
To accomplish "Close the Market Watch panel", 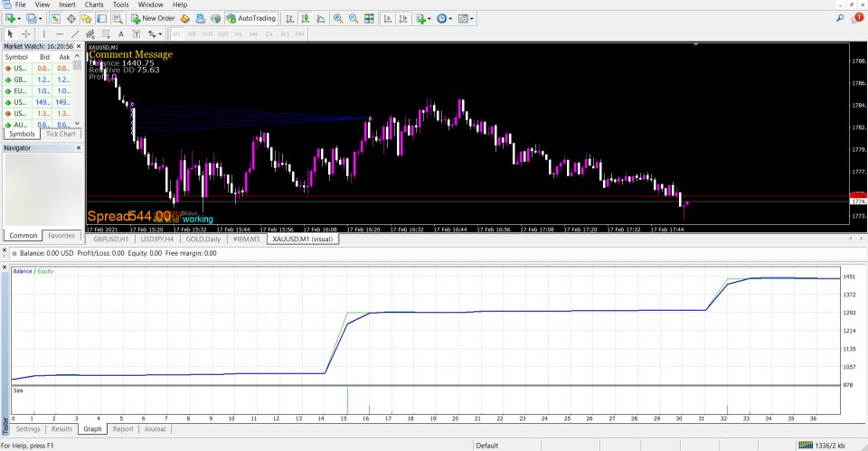I will [78, 46].
